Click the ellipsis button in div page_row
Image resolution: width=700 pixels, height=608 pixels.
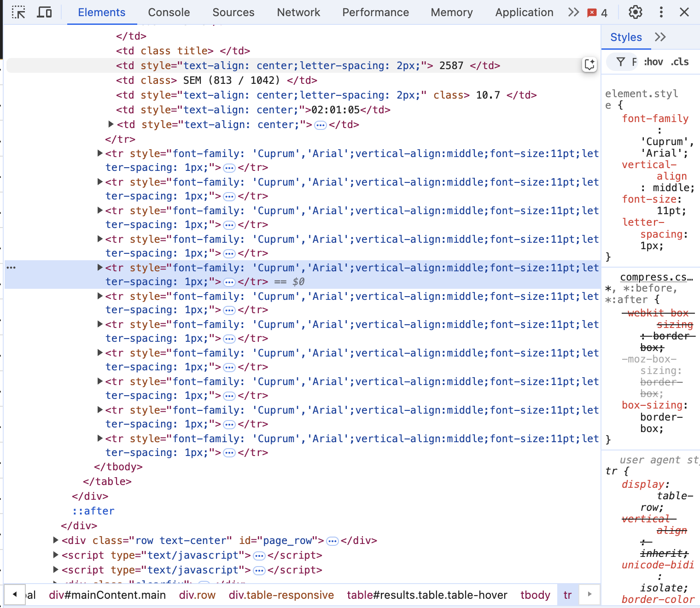(332, 541)
